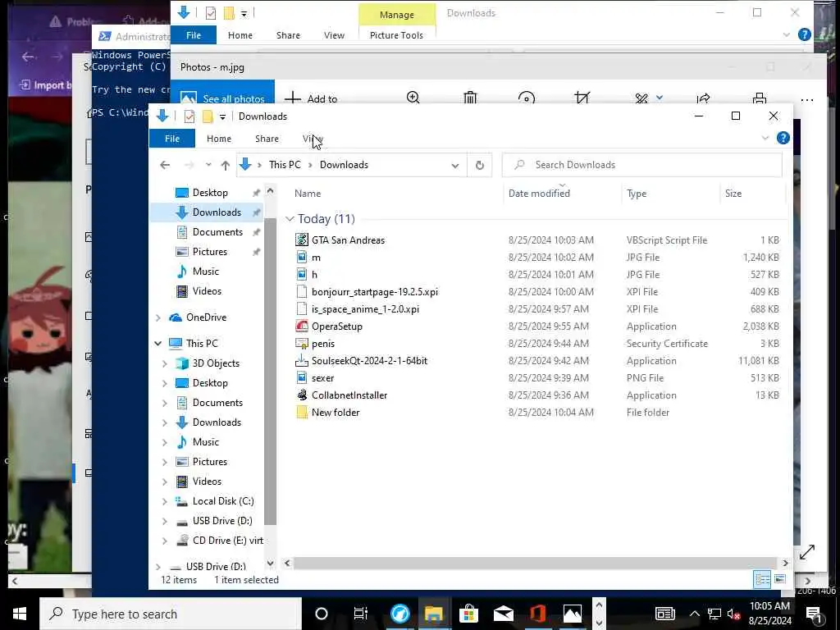
Task: Select pinned Pictures in Quick access
Action: (x=209, y=252)
